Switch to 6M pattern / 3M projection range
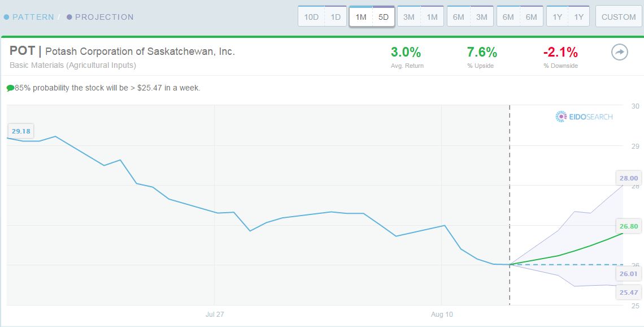This screenshot has width=644, height=327. [470, 16]
